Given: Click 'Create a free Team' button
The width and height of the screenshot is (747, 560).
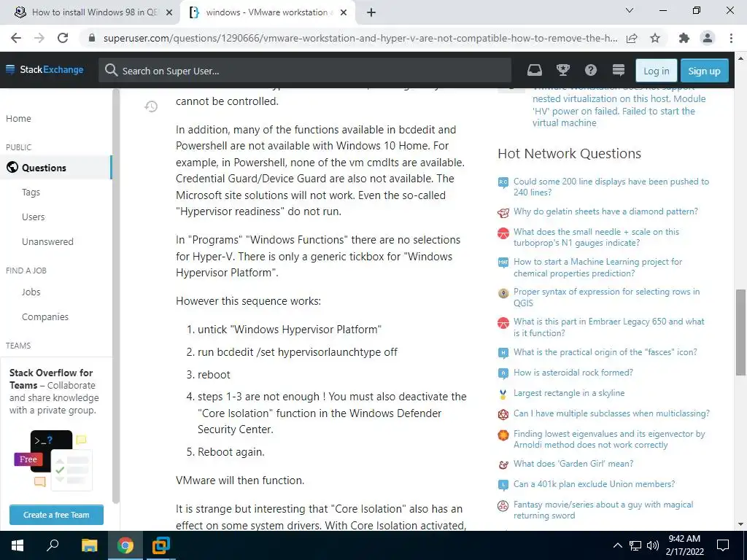Looking at the screenshot, I should click(x=56, y=515).
